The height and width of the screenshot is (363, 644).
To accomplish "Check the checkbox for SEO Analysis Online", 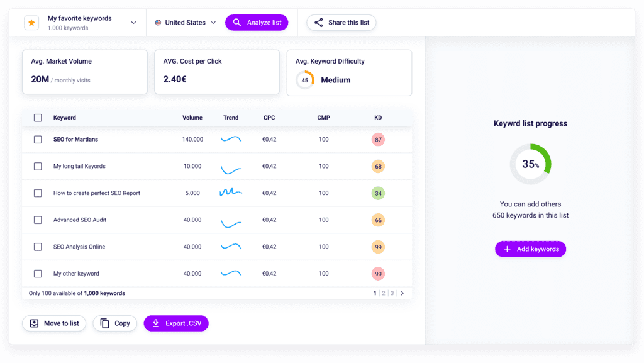I will click(x=38, y=247).
